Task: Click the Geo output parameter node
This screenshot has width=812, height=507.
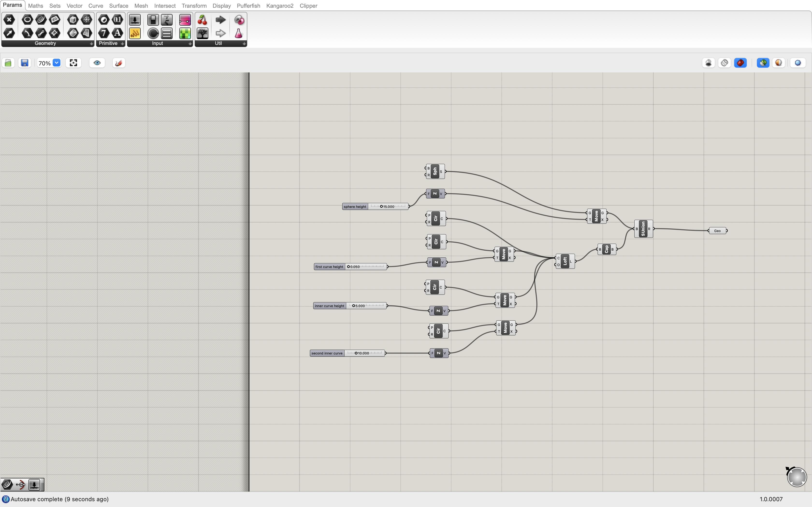Action: coord(717,231)
